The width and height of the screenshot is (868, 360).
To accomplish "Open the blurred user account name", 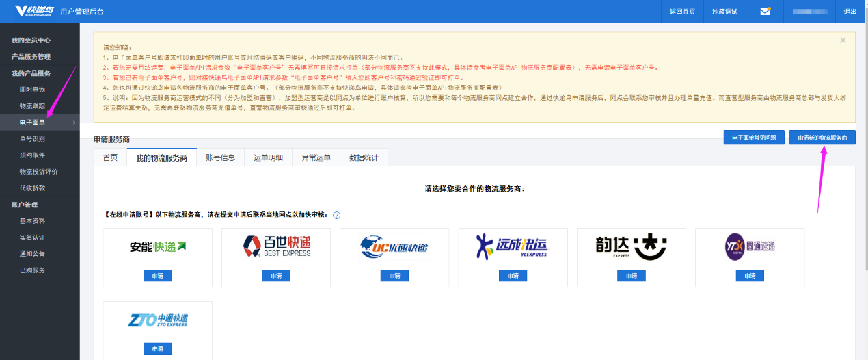I will pyautogui.click(x=809, y=12).
